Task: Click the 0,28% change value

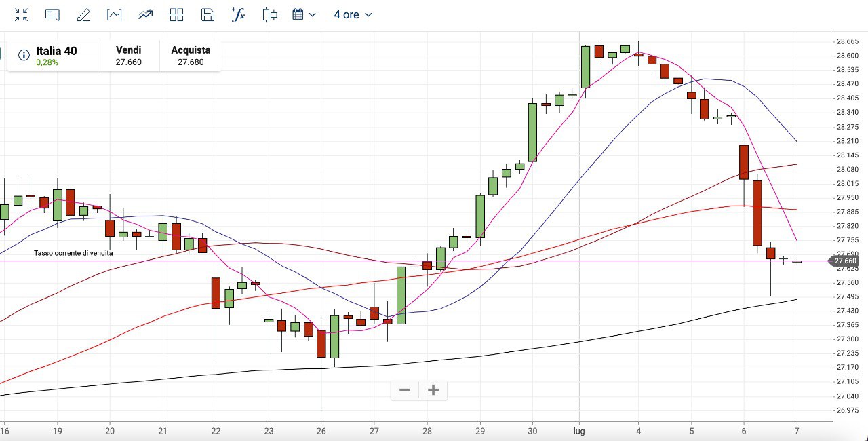Action: 47,62
